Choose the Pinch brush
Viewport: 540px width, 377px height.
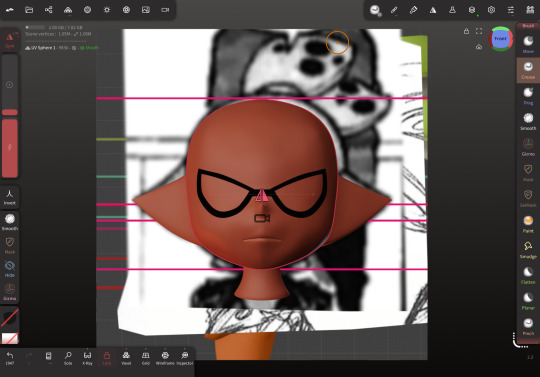528,327
